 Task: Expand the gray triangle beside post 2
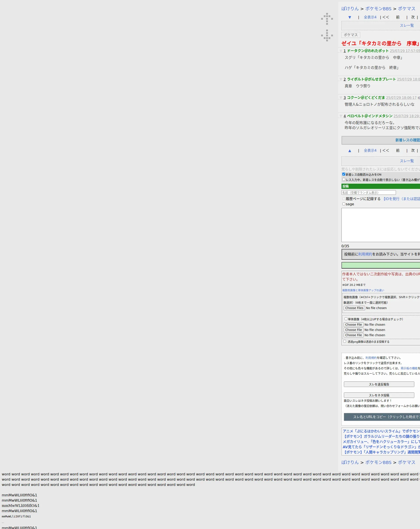[x=341, y=79]
